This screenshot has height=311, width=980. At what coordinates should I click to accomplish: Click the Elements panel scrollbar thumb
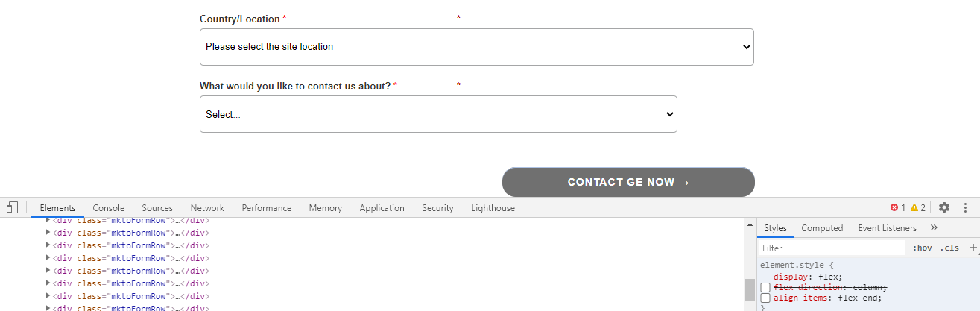pyautogui.click(x=750, y=289)
